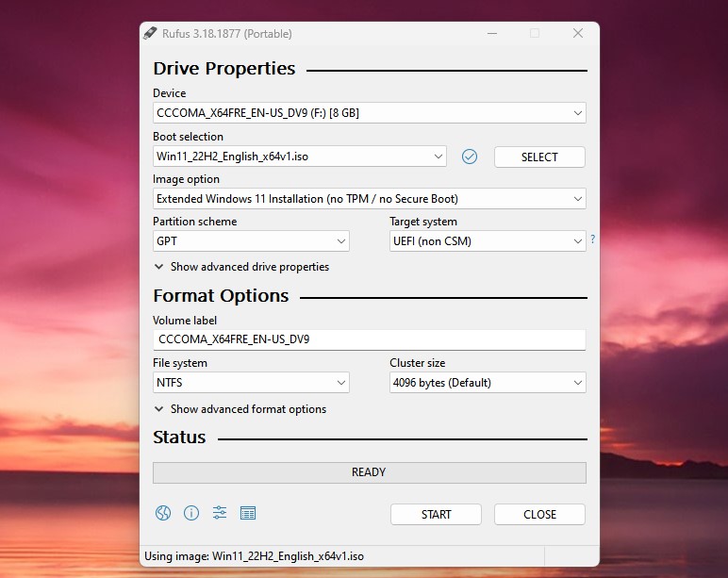Click the Volume label text field
728x578 pixels.
click(370, 339)
